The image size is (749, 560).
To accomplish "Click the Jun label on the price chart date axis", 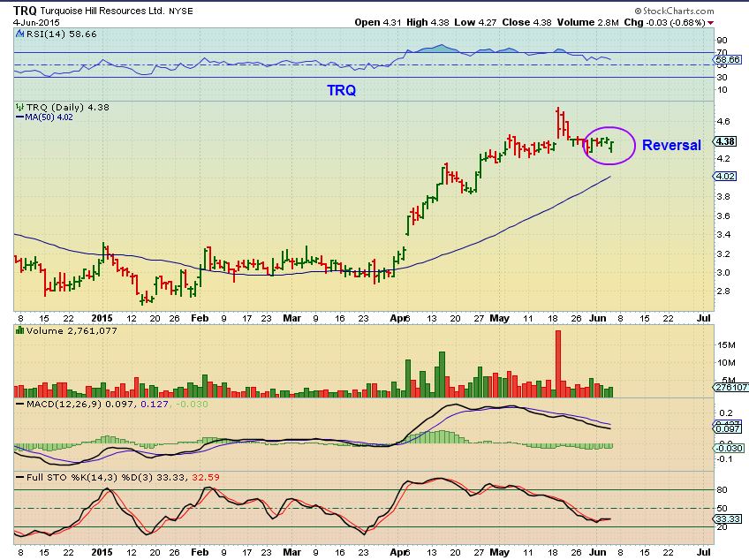I will pos(598,318).
